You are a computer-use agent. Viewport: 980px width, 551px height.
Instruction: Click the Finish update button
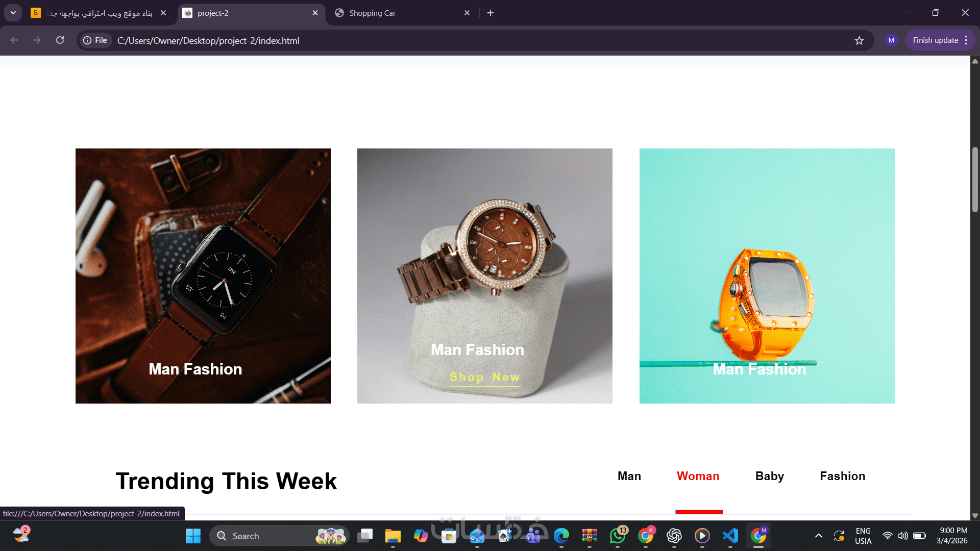935,40
